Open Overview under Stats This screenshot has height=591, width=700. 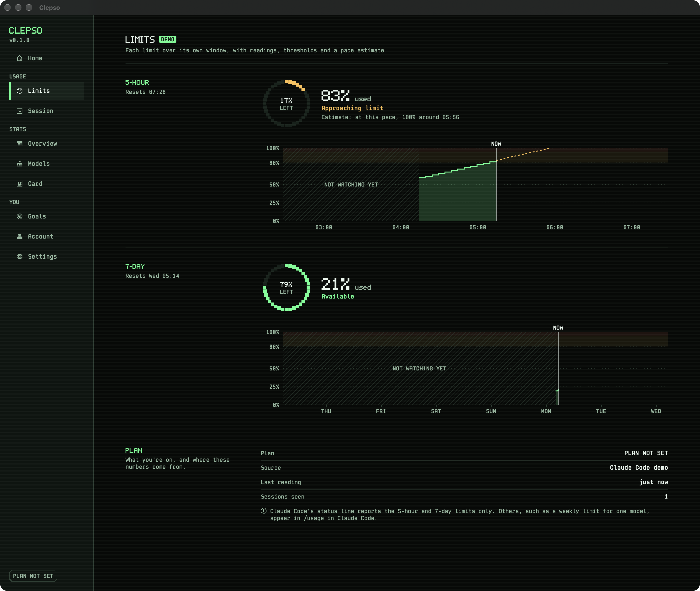(x=42, y=144)
